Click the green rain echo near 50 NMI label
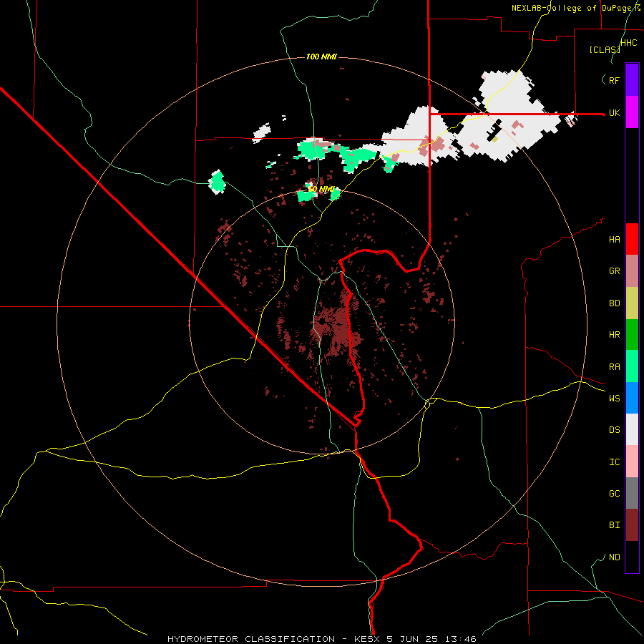 306,195
